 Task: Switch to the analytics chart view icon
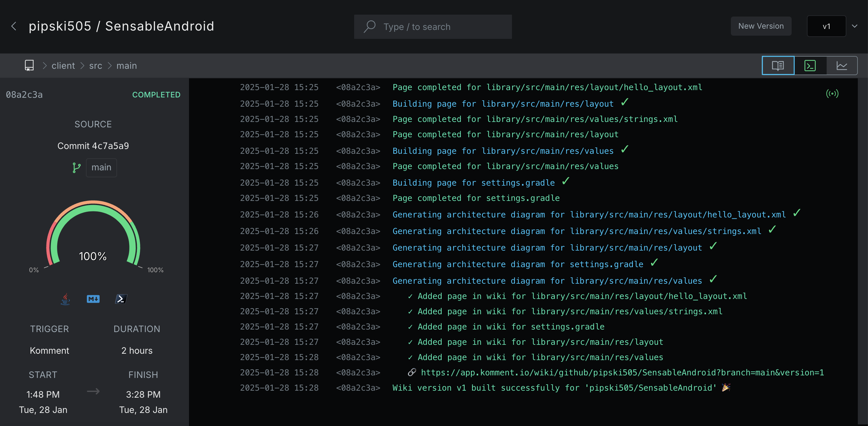point(842,66)
